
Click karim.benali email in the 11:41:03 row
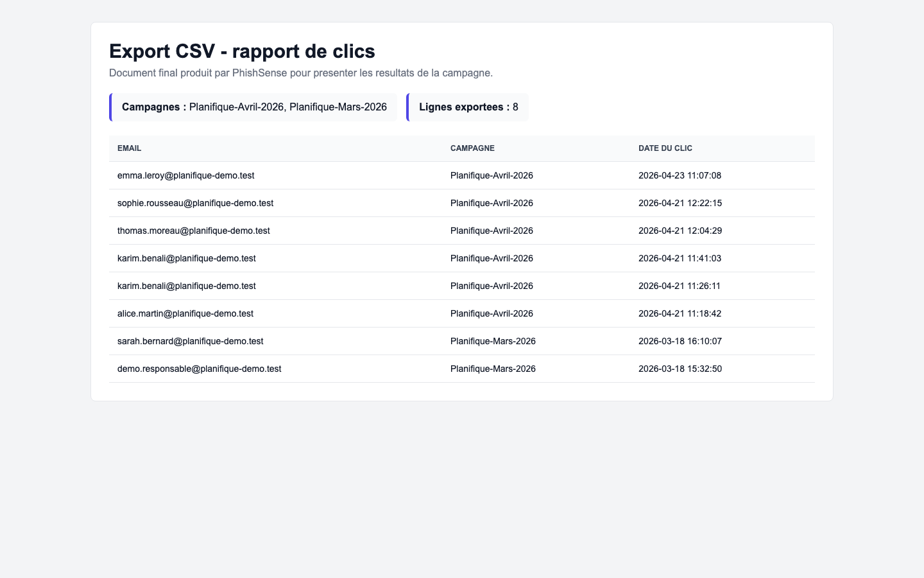tap(187, 258)
